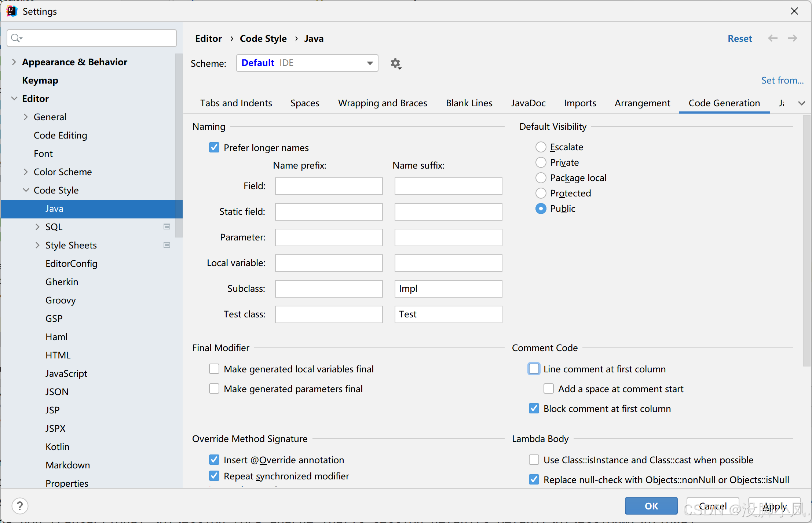Collapse the Code Style tree node
The height and width of the screenshot is (523, 812).
(26, 190)
